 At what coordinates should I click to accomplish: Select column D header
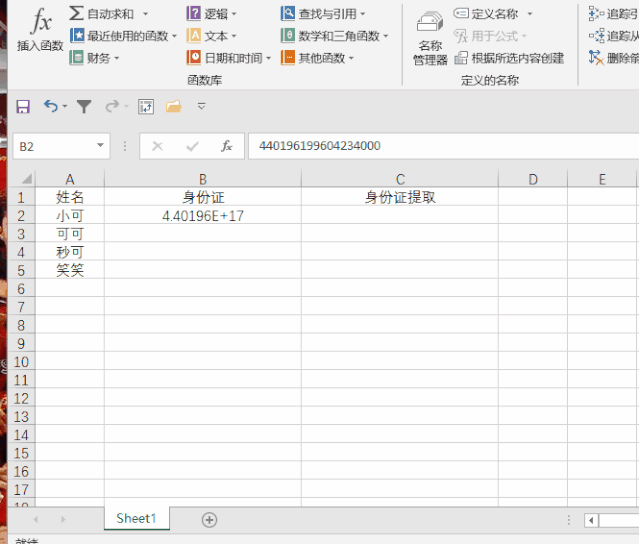point(533,179)
